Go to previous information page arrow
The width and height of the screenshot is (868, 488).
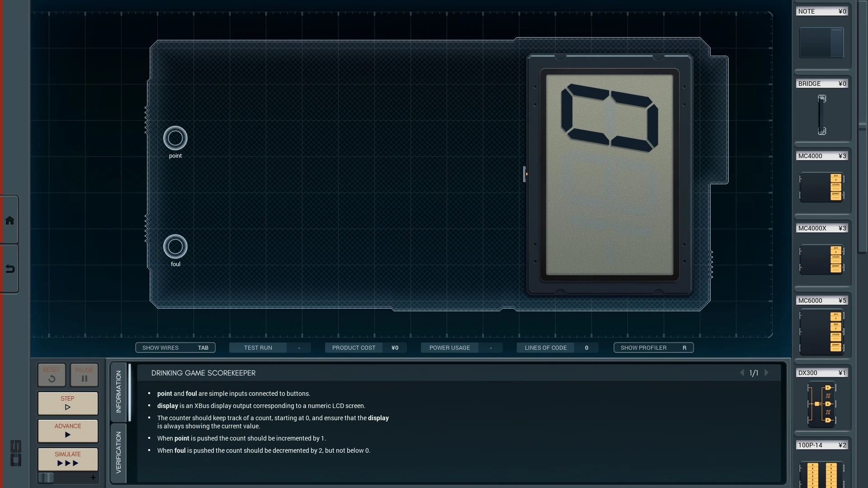click(742, 373)
